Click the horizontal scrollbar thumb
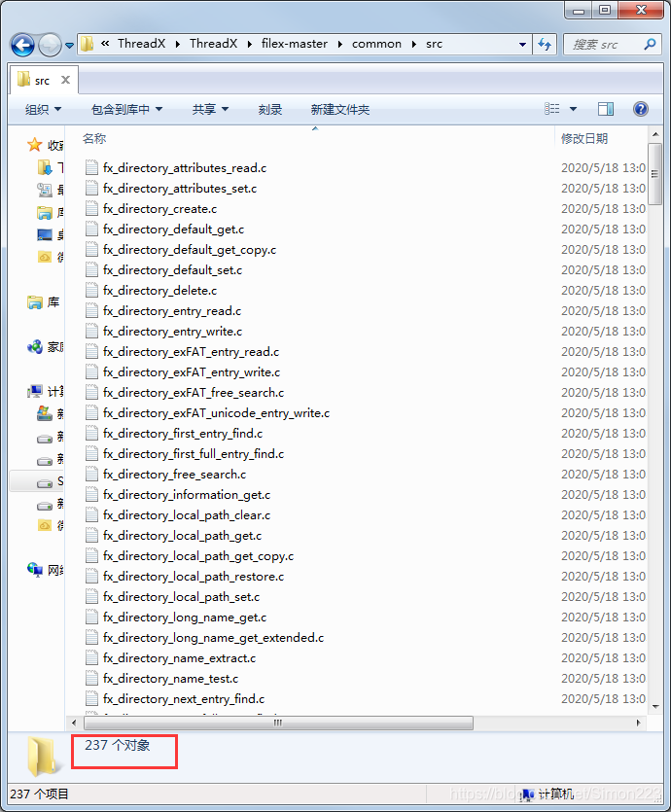Viewport: 671px width, 812px height. (x=278, y=723)
